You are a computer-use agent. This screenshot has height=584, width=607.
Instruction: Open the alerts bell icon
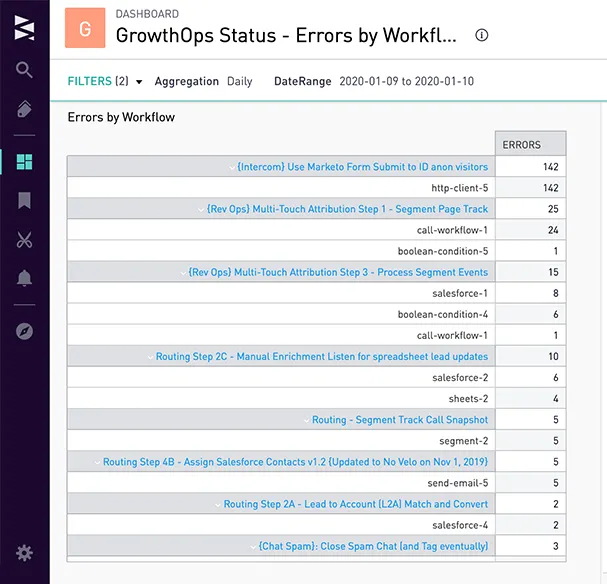(x=24, y=278)
